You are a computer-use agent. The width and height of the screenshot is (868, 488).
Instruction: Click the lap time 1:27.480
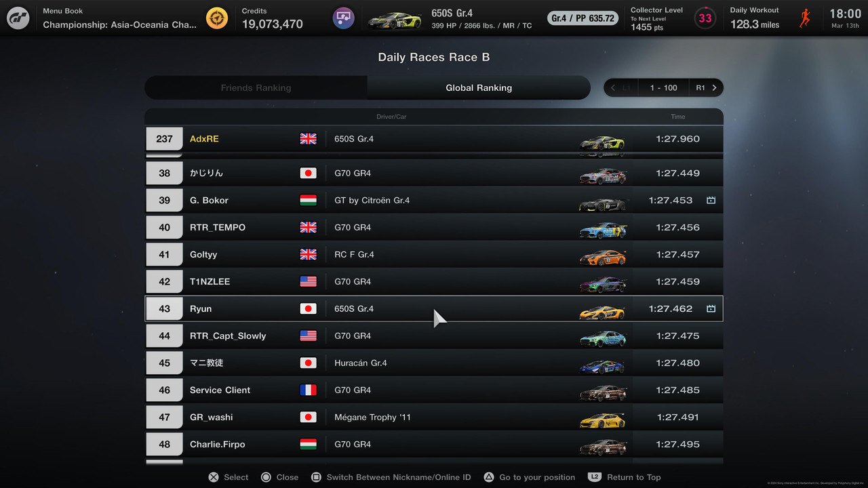pyautogui.click(x=677, y=363)
